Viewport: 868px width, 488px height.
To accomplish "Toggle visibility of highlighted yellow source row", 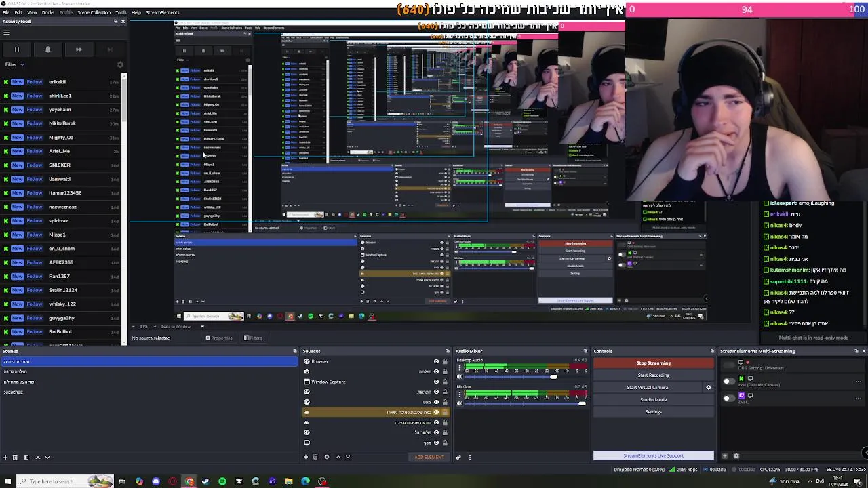I will (437, 412).
